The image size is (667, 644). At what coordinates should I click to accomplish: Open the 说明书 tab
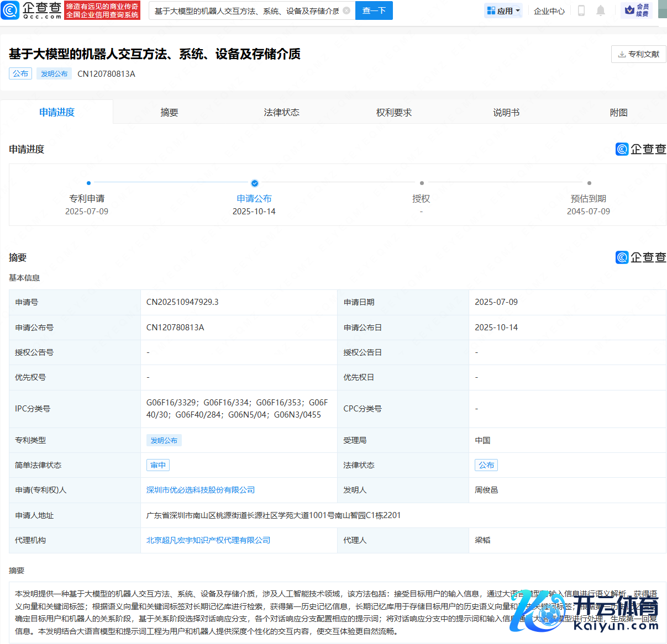tap(506, 112)
